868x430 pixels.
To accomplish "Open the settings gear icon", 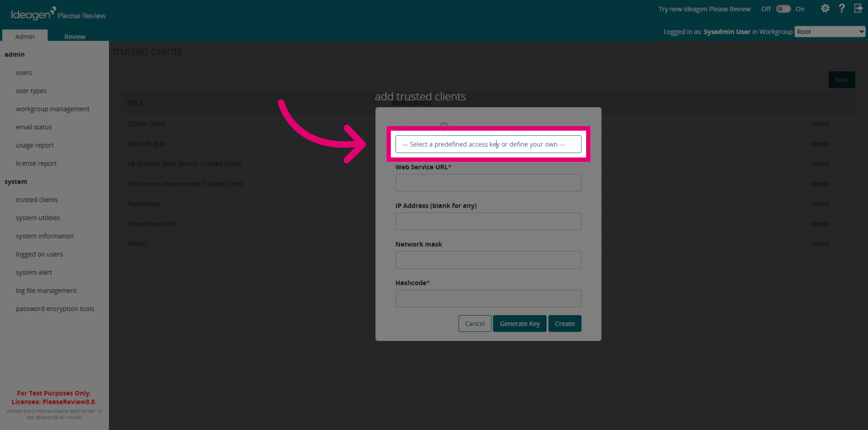I will pyautogui.click(x=825, y=9).
